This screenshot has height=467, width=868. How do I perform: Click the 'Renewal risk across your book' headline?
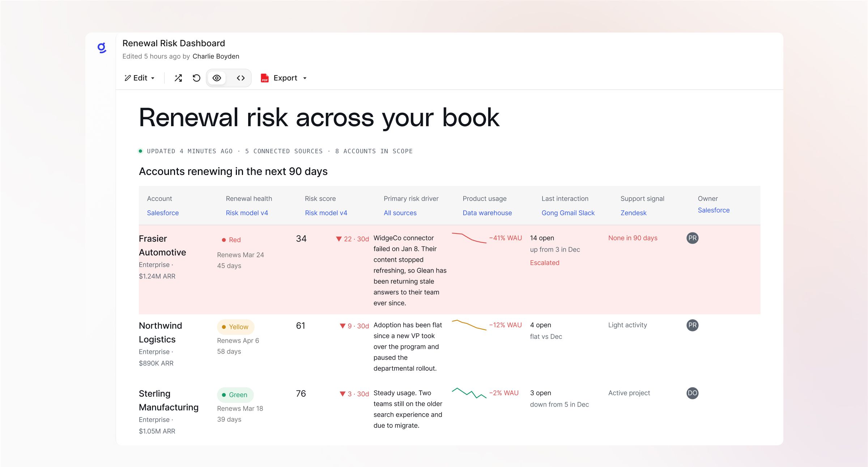tap(319, 118)
